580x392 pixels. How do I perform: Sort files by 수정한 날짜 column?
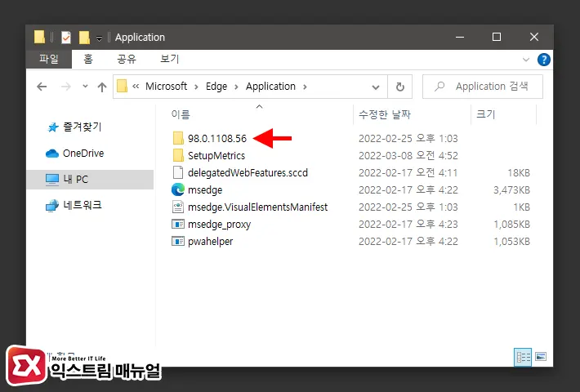point(385,114)
